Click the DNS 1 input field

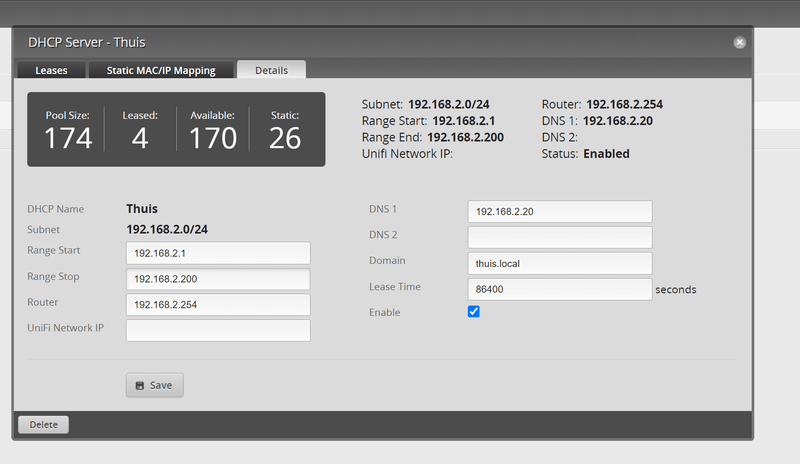[560, 211]
